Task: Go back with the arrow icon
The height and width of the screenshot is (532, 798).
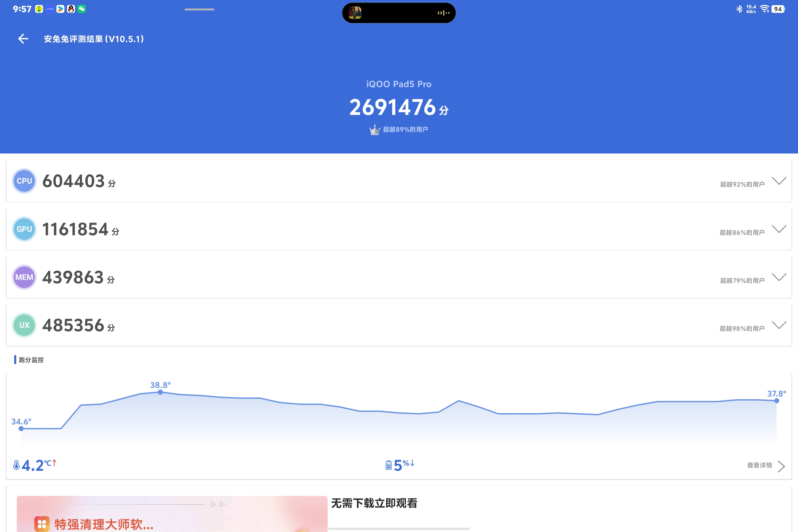Action: point(23,39)
